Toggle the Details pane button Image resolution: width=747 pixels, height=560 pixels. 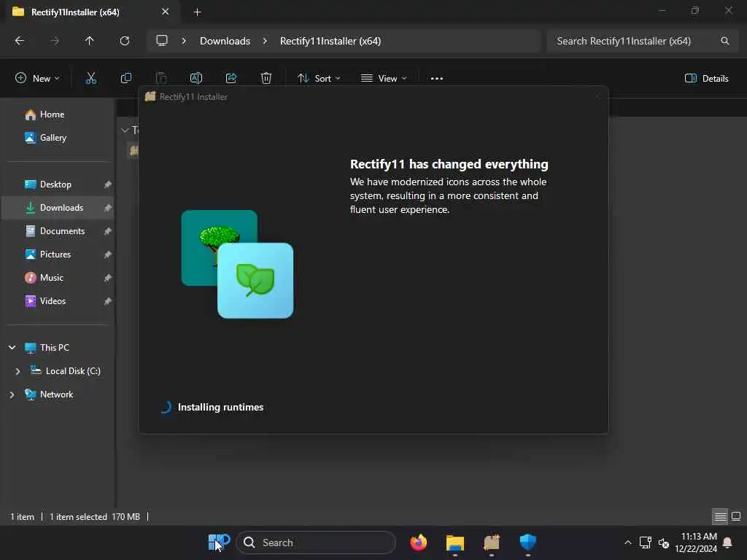tap(706, 78)
